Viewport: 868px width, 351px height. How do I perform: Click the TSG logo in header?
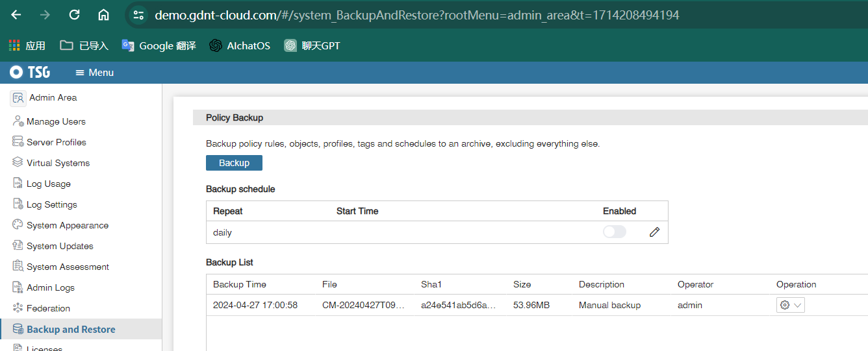[30, 73]
